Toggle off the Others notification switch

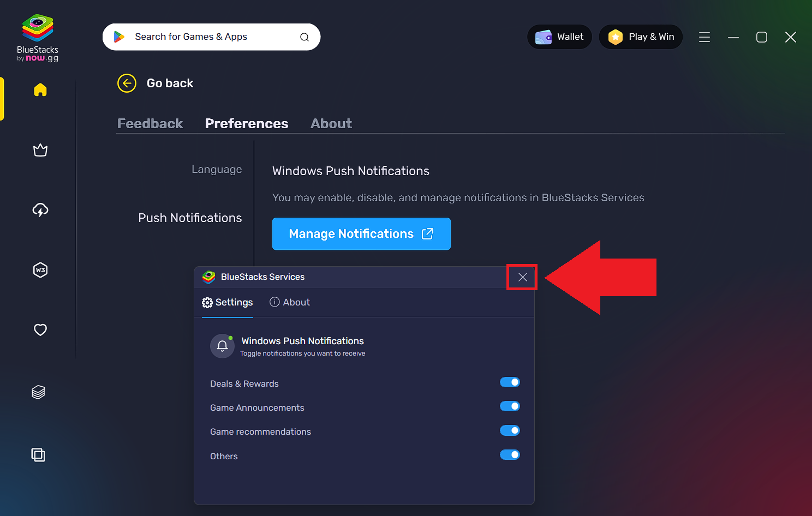(x=510, y=454)
